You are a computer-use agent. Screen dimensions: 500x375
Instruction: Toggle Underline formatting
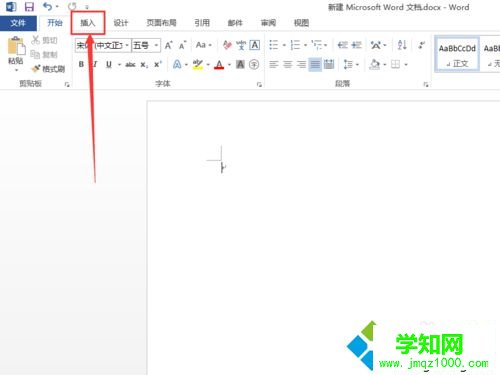(x=109, y=64)
